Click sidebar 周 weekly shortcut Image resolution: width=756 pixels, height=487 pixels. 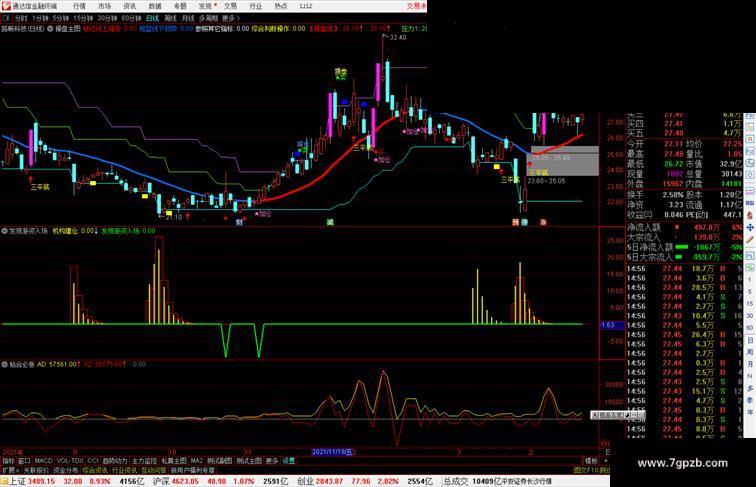click(750, 352)
